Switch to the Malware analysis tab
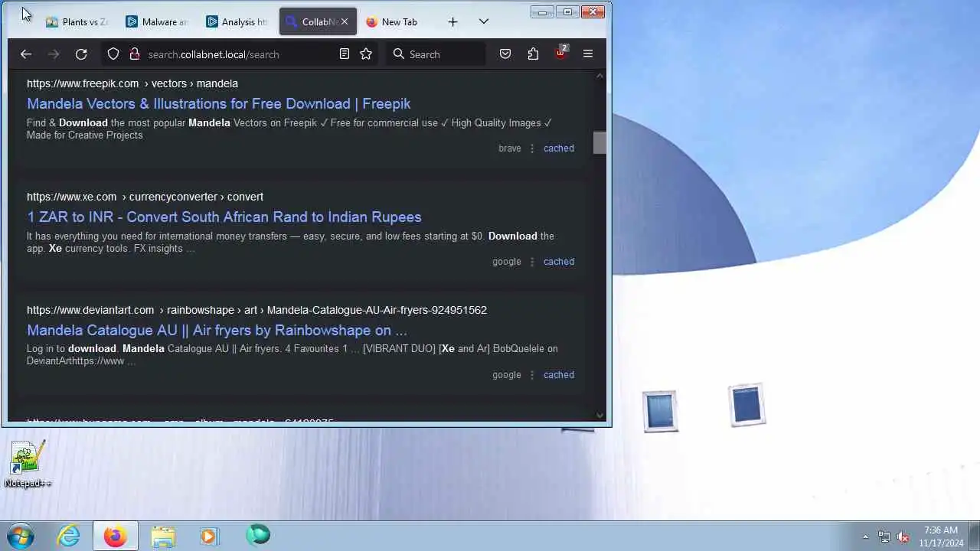This screenshot has width=980, height=551. click(x=158, y=22)
